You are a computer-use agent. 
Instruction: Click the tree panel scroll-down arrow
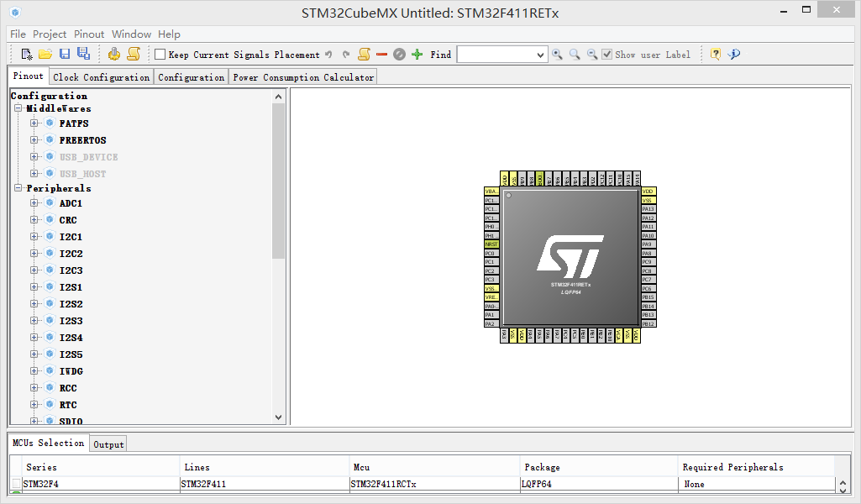[278, 417]
